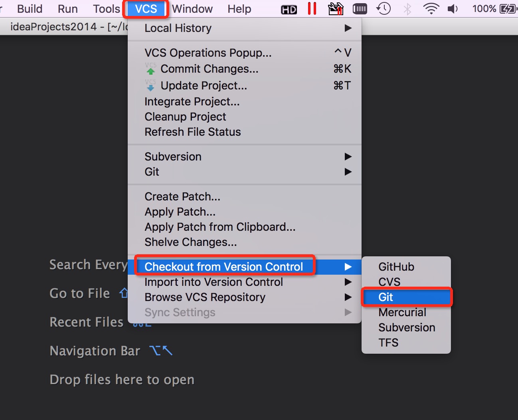
Task: Choose Cleanup Project
Action: tap(245, 117)
